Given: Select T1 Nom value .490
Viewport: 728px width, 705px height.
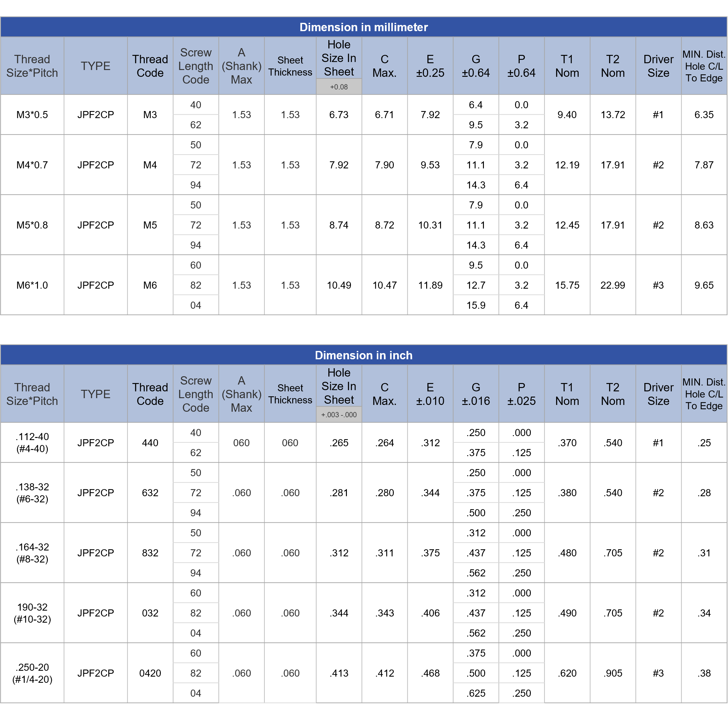Looking at the screenshot, I should [x=567, y=613].
